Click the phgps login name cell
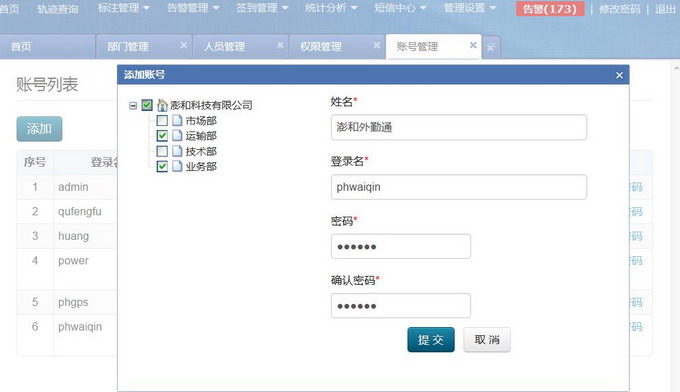 [73, 302]
